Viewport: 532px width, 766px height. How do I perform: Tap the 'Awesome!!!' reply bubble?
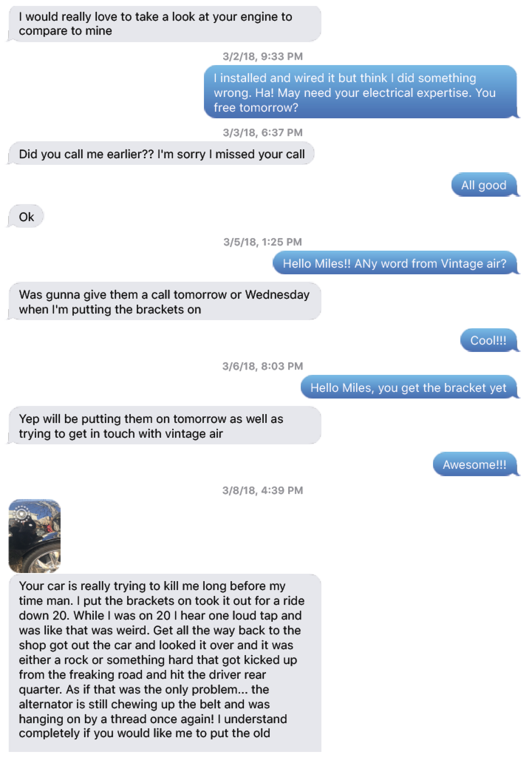pos(474,464)
